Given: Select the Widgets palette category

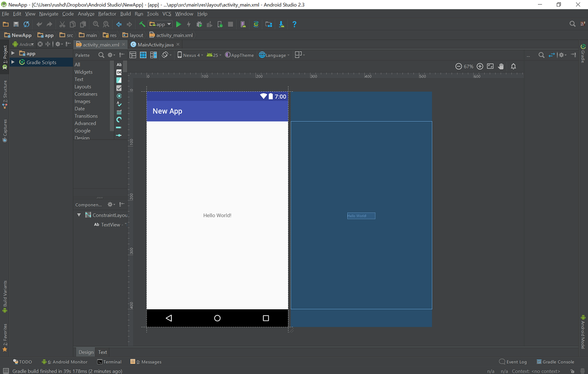Looking at the screenshot, I should click(x=84, y=72).
